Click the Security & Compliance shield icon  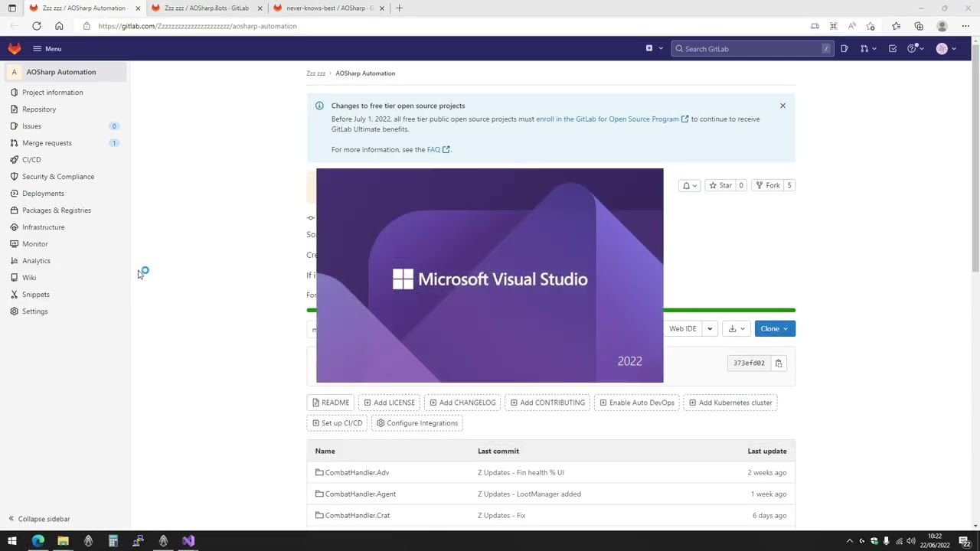coord(15,177)
